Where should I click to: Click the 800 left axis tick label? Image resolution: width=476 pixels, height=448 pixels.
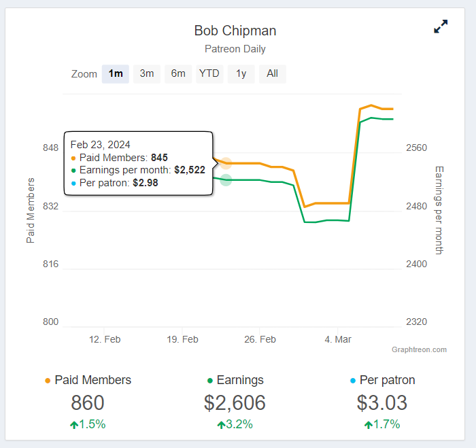[x=50, y=322]
